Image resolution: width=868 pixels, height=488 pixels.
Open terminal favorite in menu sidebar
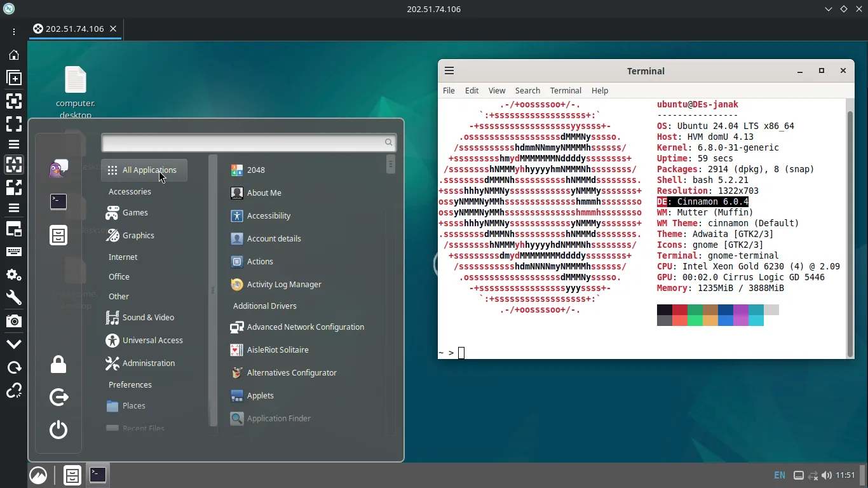pos(58,202)
